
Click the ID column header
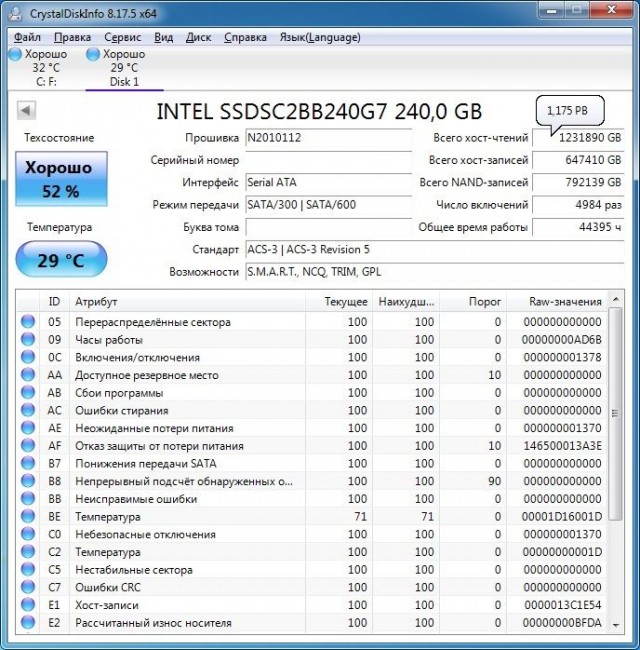(54, 301)
